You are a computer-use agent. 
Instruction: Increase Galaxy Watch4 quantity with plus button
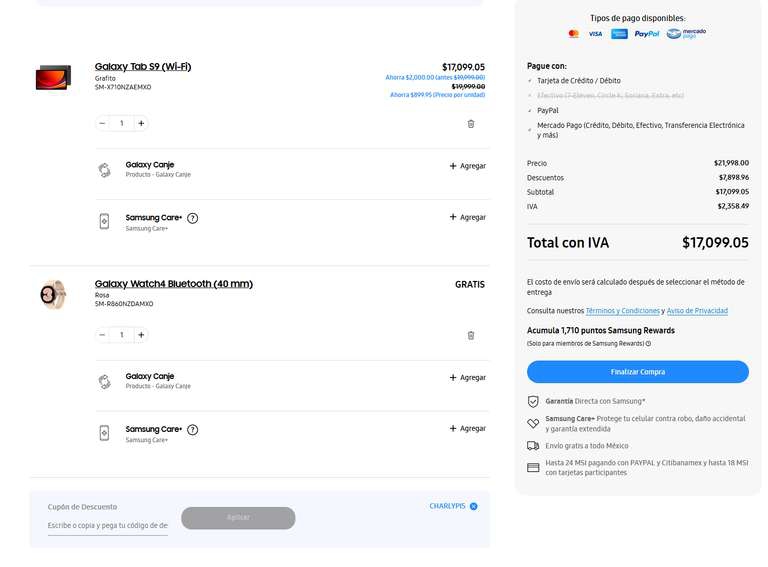[141, 335]
